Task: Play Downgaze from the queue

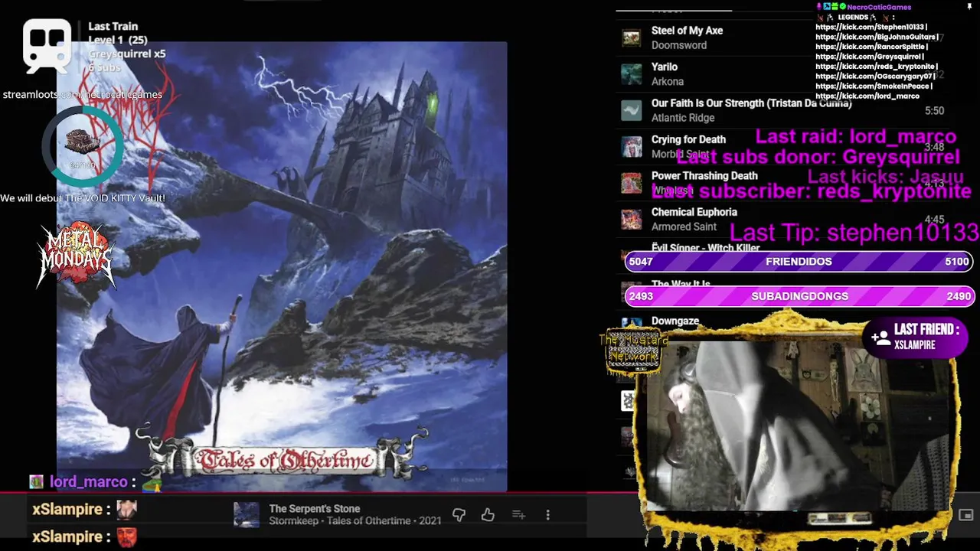Action: point(675,321)
